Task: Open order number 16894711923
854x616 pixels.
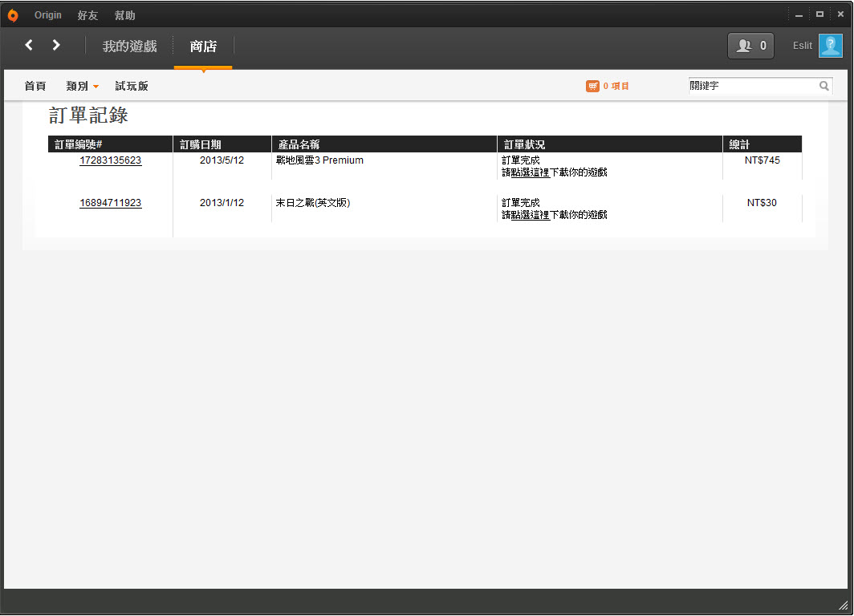Action: tap(110, 203)
